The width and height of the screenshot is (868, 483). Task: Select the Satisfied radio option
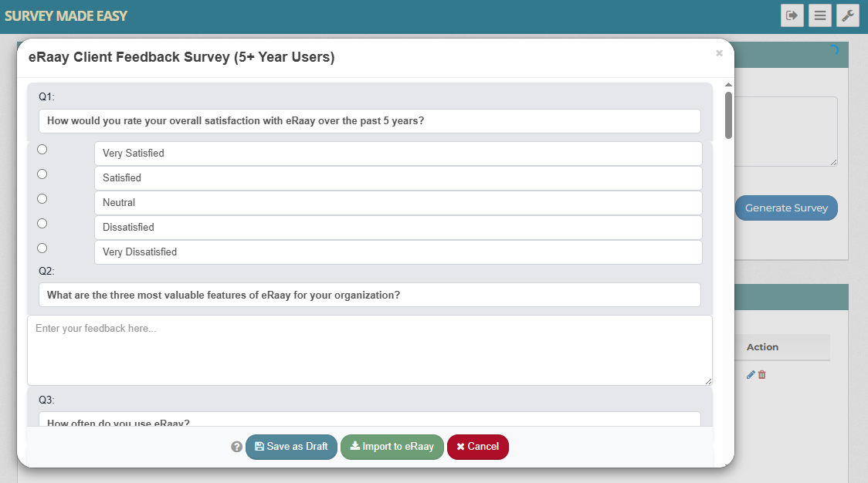[42, 174]
